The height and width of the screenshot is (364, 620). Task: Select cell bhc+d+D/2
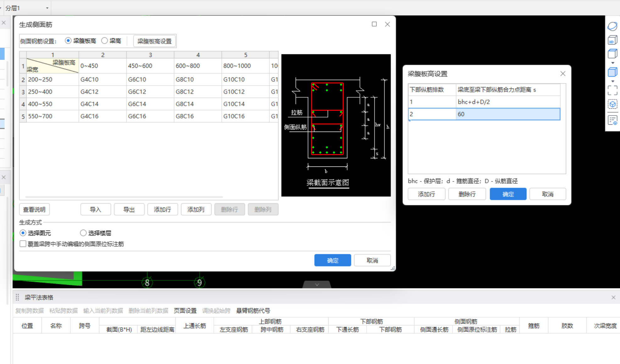[508, 102]
